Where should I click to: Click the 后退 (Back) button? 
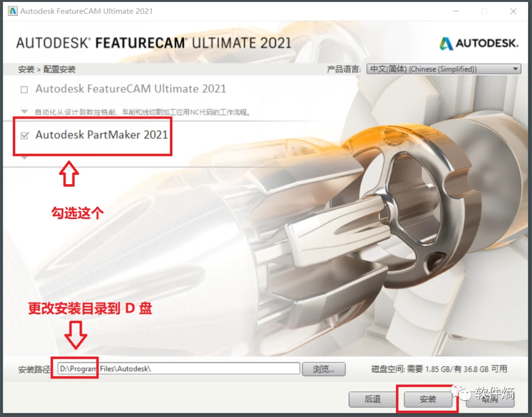pos(372,399)
